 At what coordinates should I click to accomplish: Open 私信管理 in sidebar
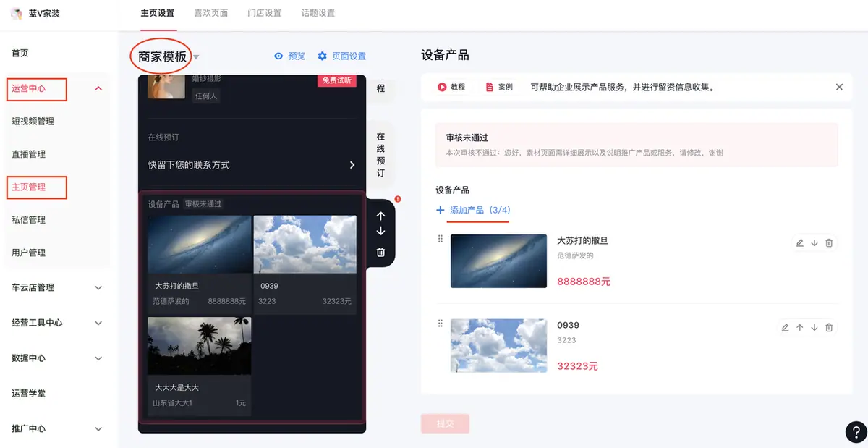point(29,220)
